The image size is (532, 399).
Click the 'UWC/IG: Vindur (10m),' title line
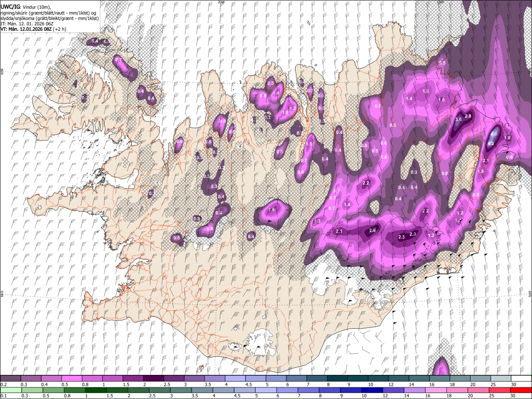[x=25, y=7]
